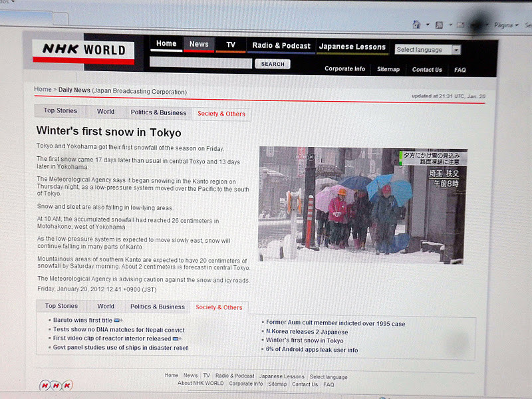
Task: Click 'updated at 21:31 UTC' timestamp text
Action: tap(448, 96)
